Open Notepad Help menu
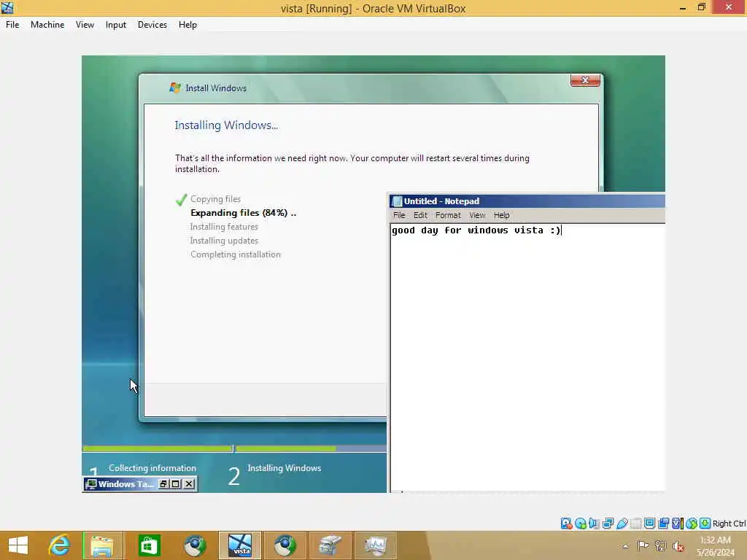Screen dimensions: 747x560 [502, 215]
